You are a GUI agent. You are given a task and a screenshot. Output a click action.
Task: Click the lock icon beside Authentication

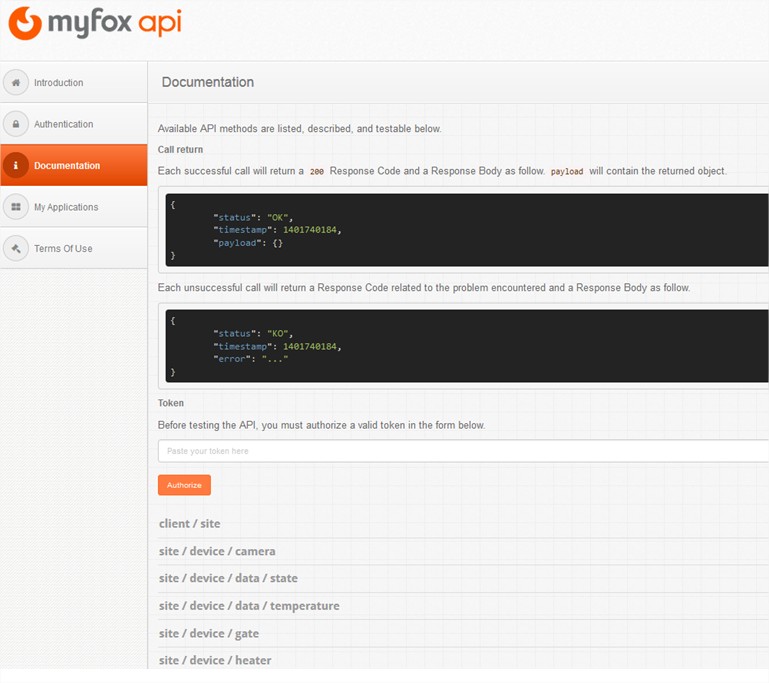16,124
